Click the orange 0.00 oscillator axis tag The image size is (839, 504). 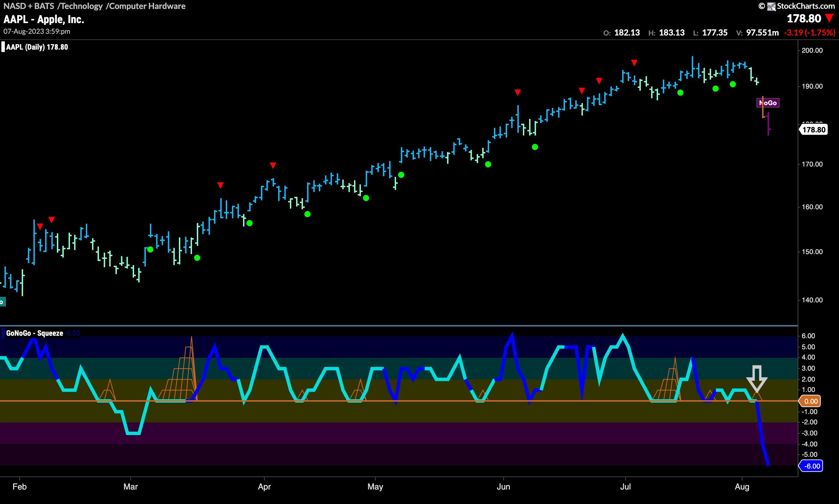tap(810, 401)
